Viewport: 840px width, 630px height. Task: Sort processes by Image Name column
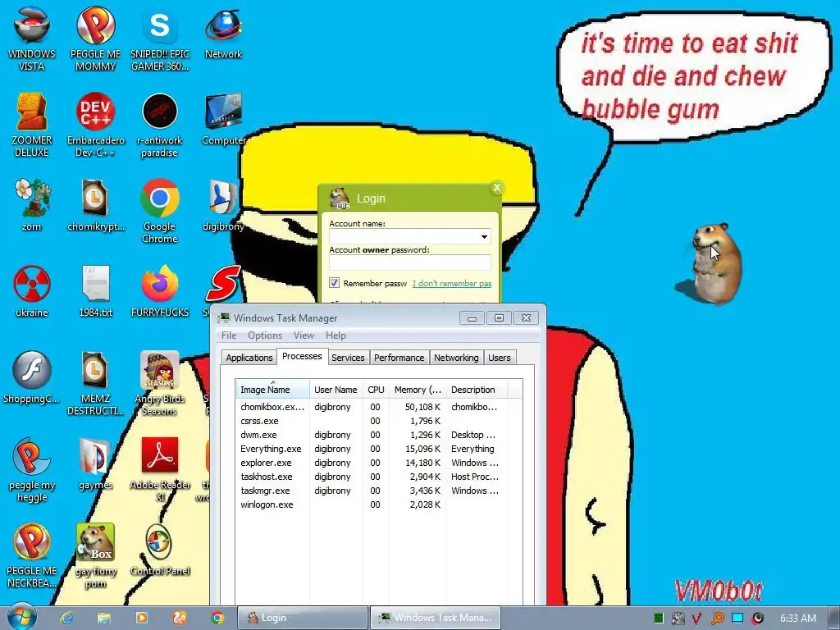coord(272,390)
